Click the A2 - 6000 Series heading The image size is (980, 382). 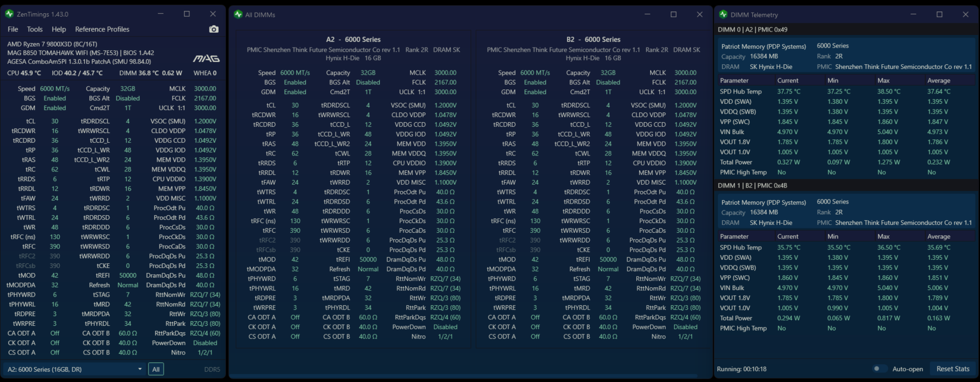pyautogui.click(x=353, y=40)
